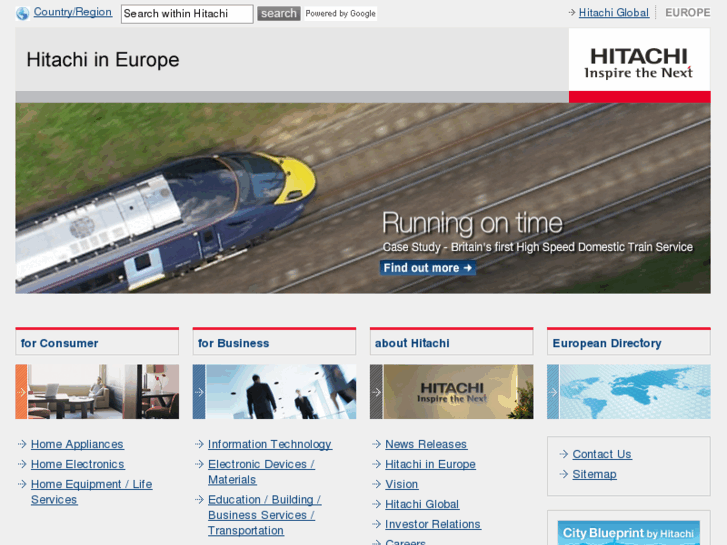This screenshot has height=545, width=727.
Task: Open the about Hitachi logo thumbnail
Action: point(452,391)
